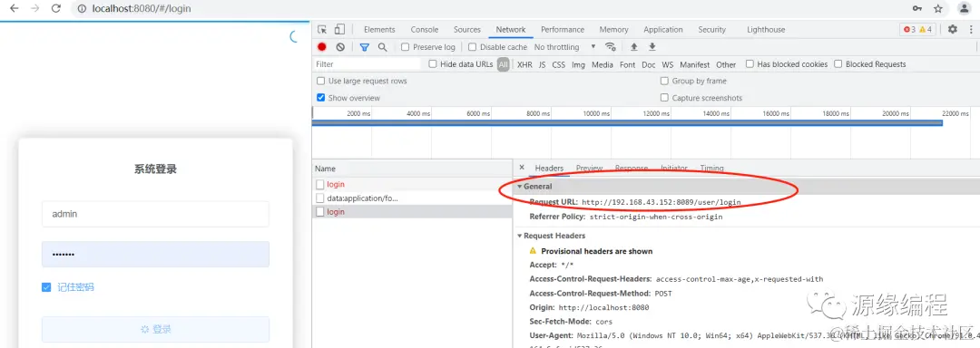Viewport: 980px width, 348px height.
Task: Click the overview timeline bar
Action: click(627, 123)
